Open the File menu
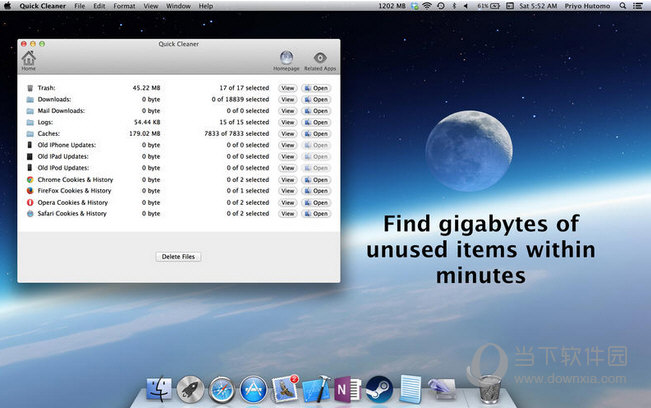Viewport: 651px width, 408px height. coord(79,6)
